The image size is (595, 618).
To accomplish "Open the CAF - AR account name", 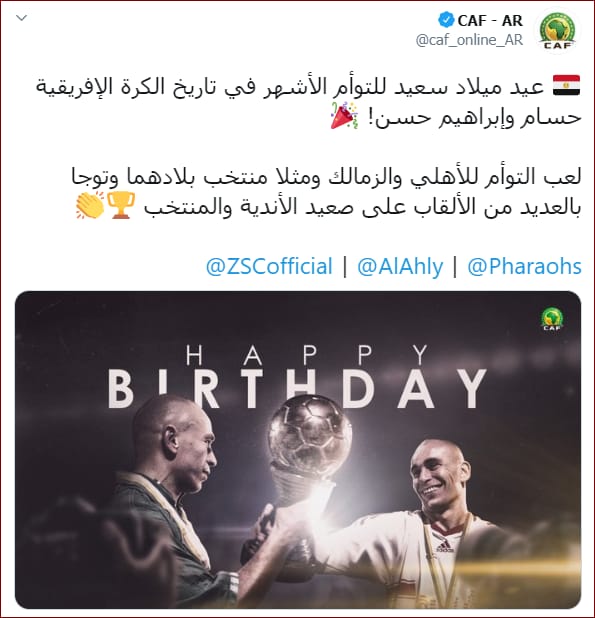I will point(490,20).
